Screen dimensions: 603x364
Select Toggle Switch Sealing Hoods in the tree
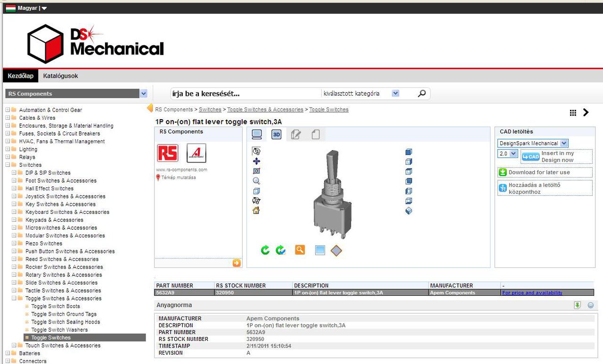65,322
